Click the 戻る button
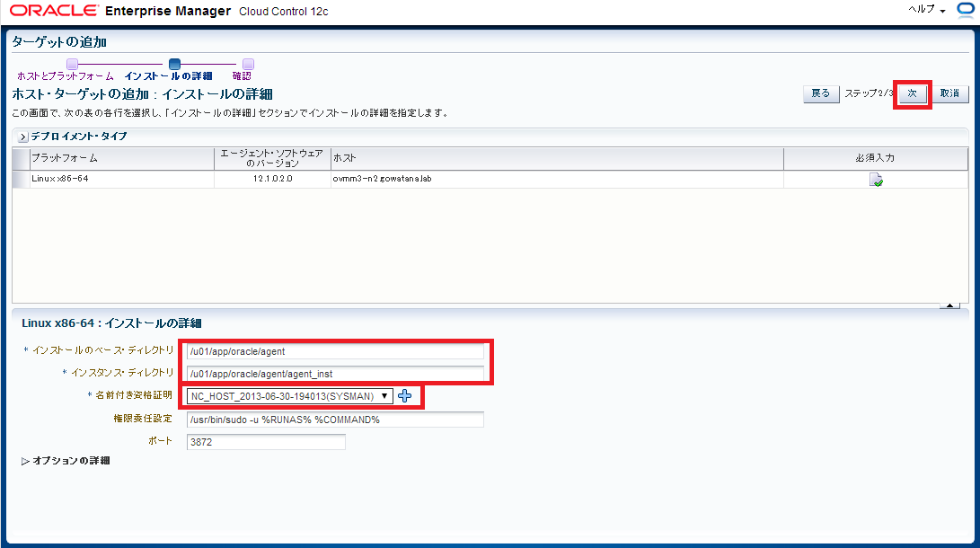The height and width of the screenshot is (548, 980). pyautogui.click(x=821, y=93)
